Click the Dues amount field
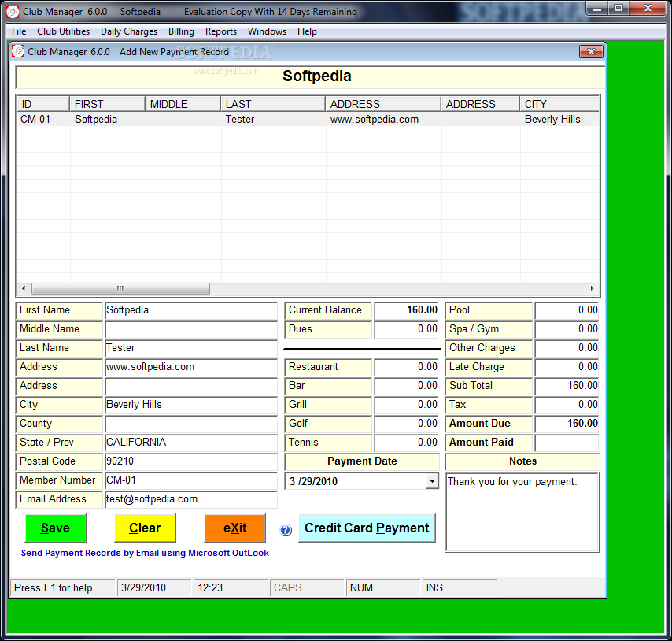Image resolution: width=672 pixels, height=641 pixels. tap(407, 329)
